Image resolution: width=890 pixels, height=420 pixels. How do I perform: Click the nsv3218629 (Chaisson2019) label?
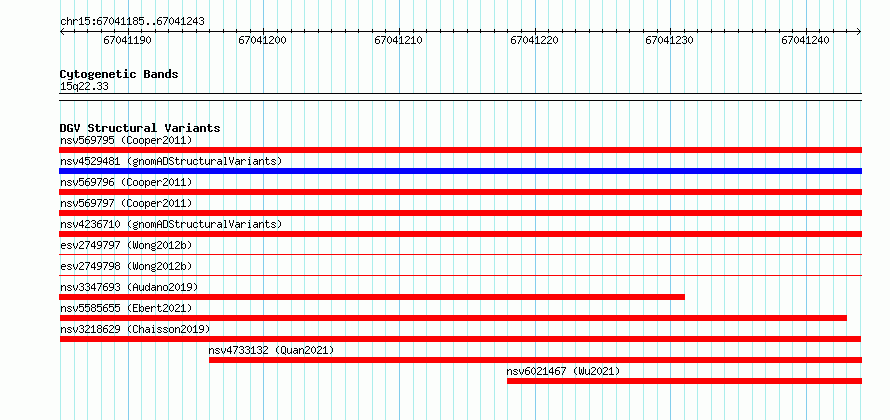coord(135,329)
